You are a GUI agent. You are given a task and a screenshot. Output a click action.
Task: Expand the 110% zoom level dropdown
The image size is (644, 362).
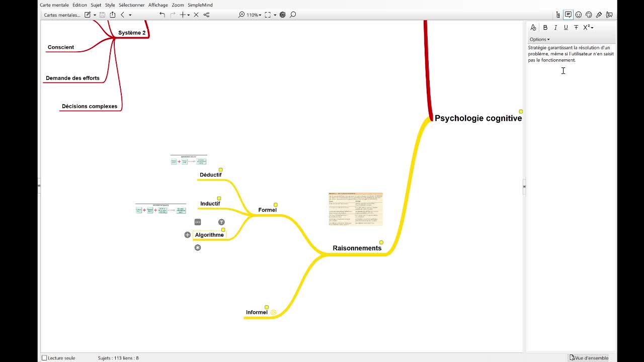click(253, 15)
